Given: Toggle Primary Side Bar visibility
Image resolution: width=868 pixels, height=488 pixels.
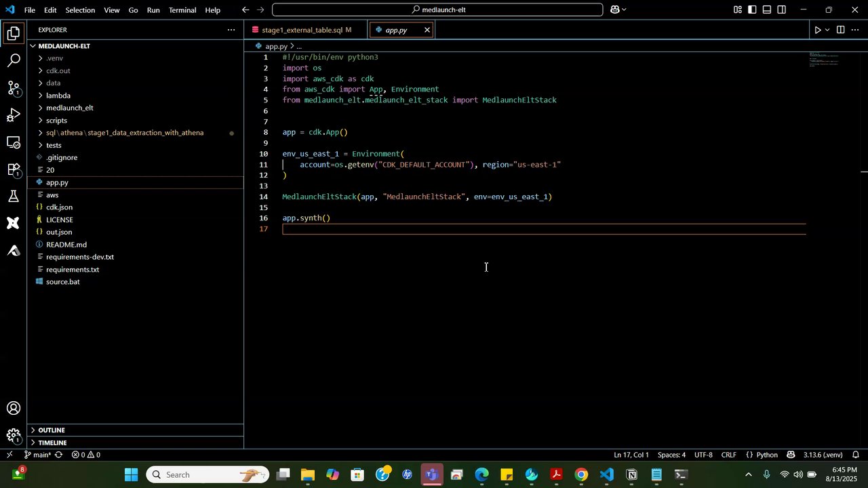Looking at the screenshot, I should coord(752,10).
